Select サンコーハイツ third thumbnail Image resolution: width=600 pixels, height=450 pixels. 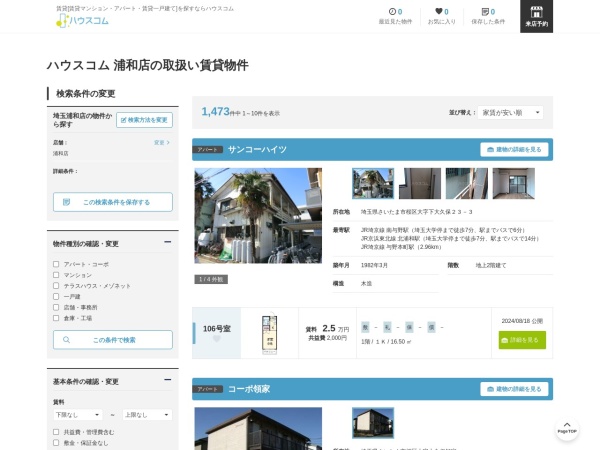(467, 183)
